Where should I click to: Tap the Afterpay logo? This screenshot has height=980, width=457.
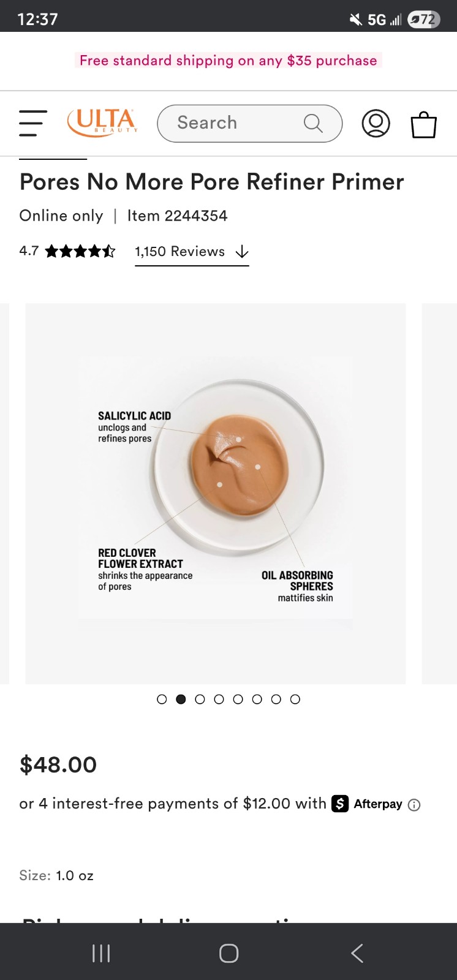click(367, 804)
